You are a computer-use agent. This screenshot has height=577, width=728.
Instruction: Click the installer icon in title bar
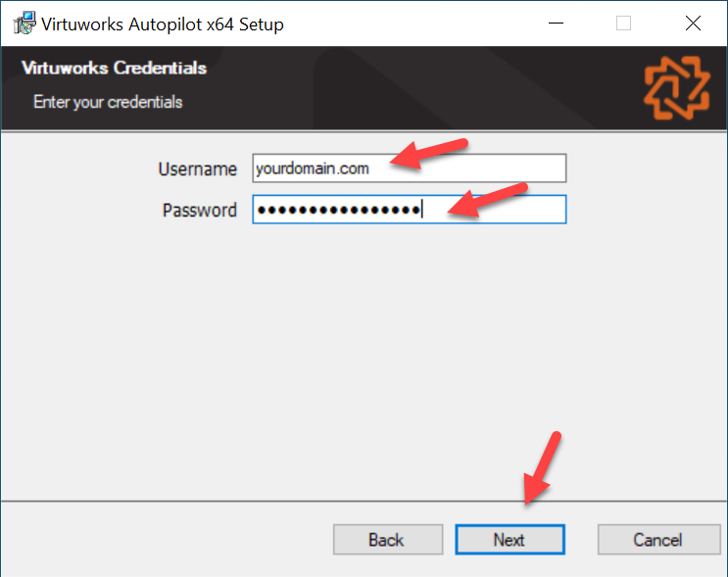[x=24, y=23]
